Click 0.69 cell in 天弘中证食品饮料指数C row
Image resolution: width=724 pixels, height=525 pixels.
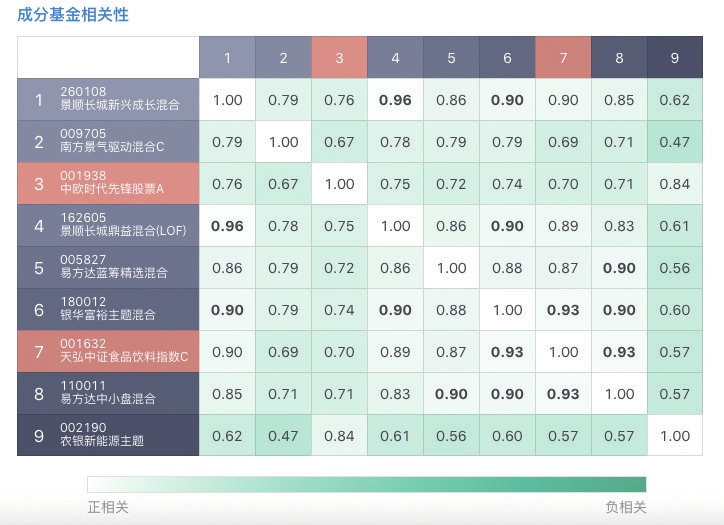[284, 352]
